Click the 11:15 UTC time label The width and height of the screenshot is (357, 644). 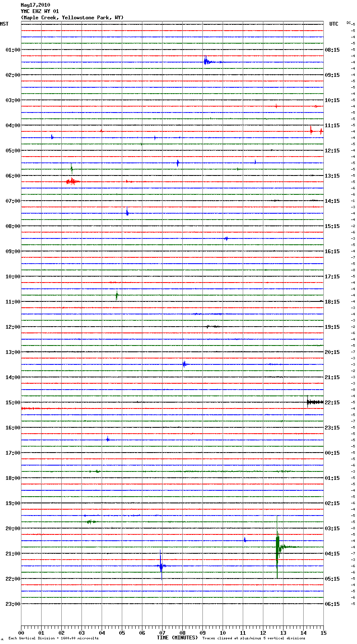332,125
